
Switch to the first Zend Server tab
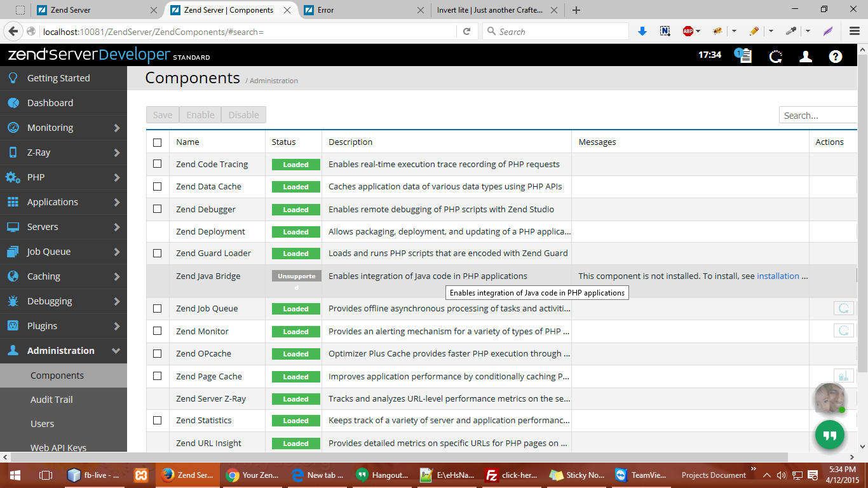tap(96, 10)
